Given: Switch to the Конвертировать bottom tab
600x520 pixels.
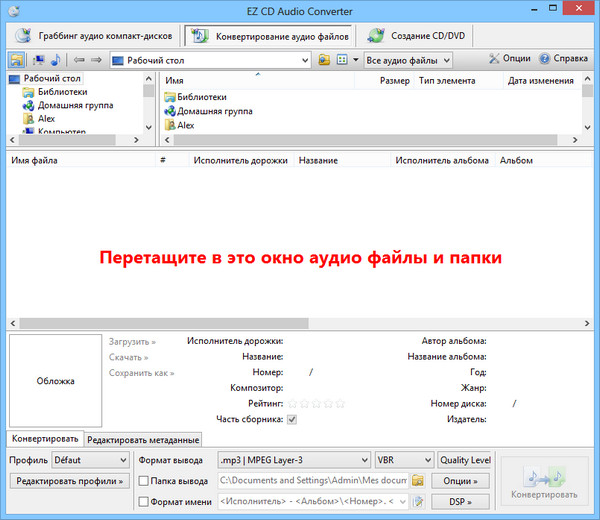Looking at the screenshot, I should [45, 438].
